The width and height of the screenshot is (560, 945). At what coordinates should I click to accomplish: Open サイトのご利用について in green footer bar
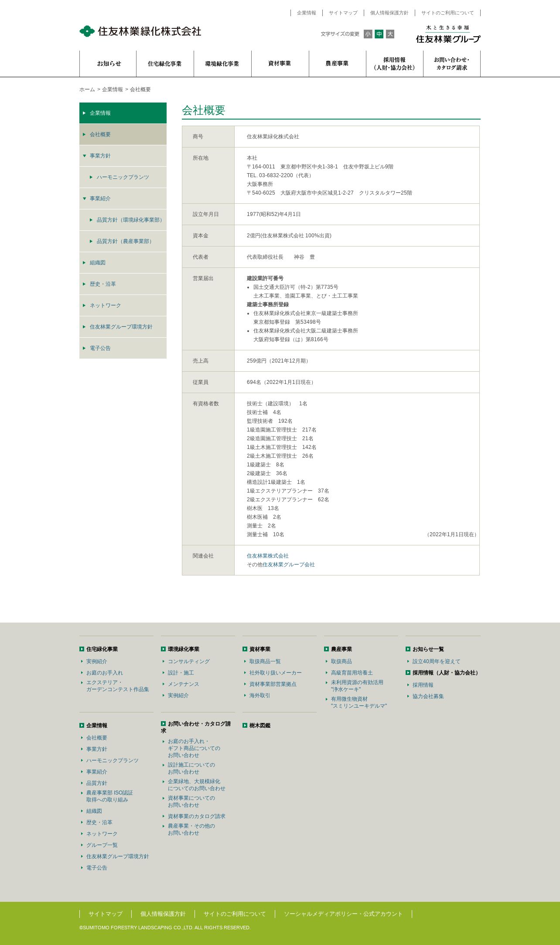point(235,914)
